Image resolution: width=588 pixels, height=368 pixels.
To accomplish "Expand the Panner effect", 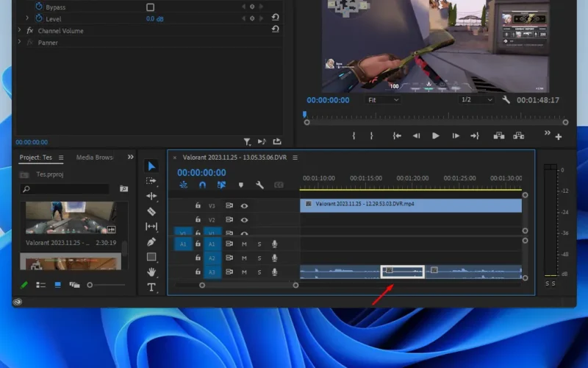I will click(20, 42).
